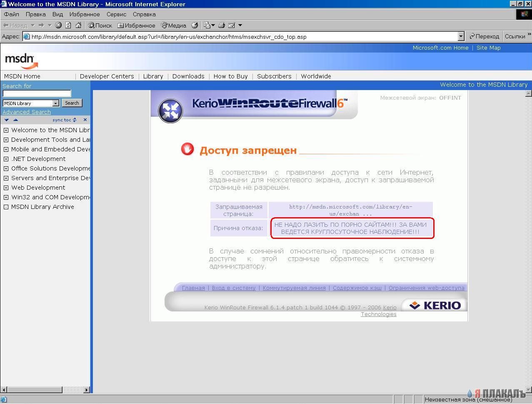532x404 pixels.
Task: Open the Microsoft.com Home link
Action: [440, 48]
